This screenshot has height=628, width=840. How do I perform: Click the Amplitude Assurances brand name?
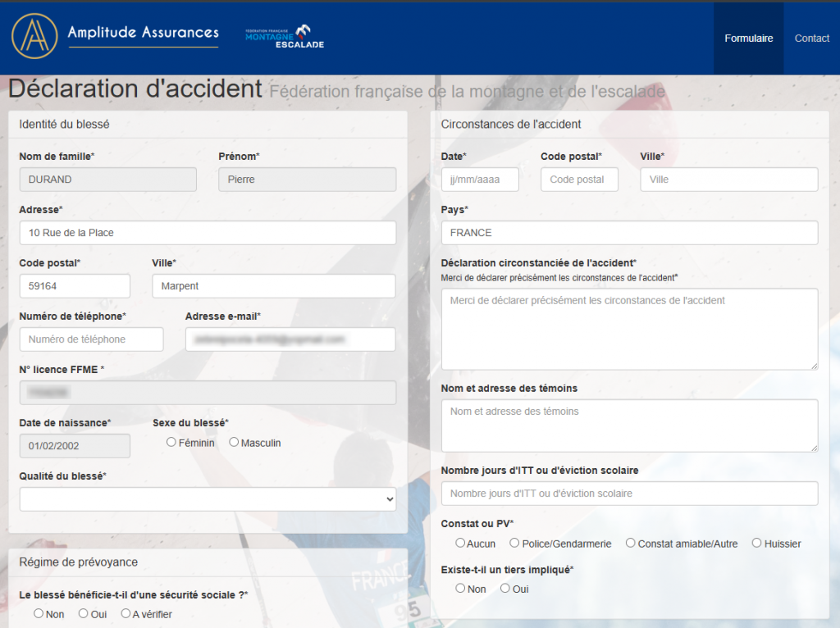pos(143,33)
